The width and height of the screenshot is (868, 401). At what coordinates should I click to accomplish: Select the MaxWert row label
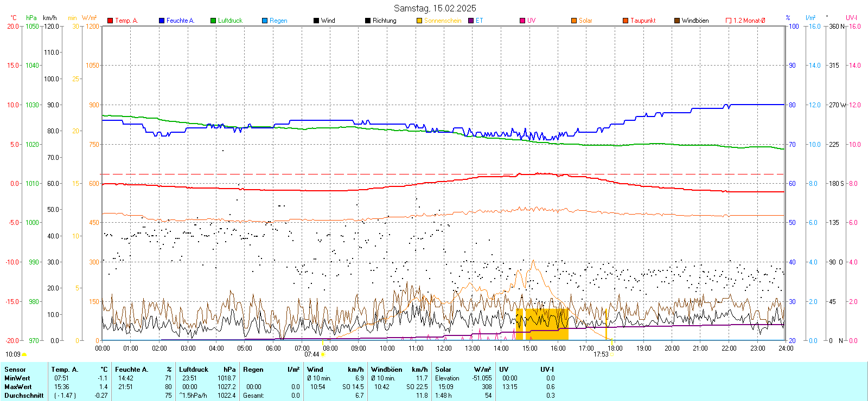(18, 387)
